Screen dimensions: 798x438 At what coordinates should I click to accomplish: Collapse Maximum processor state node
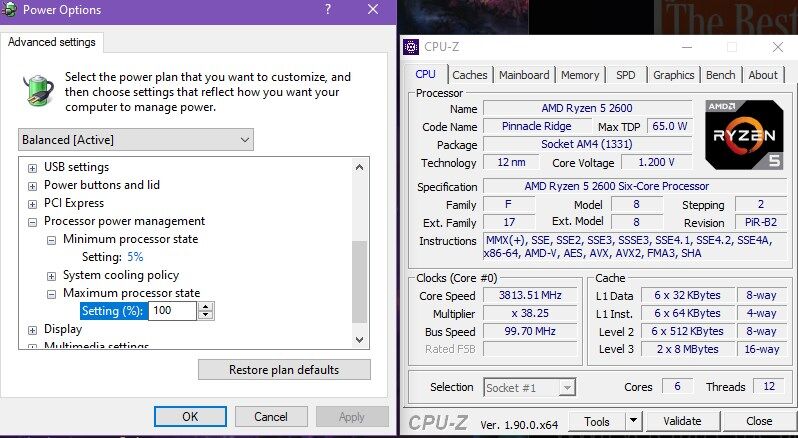(51, 294)
